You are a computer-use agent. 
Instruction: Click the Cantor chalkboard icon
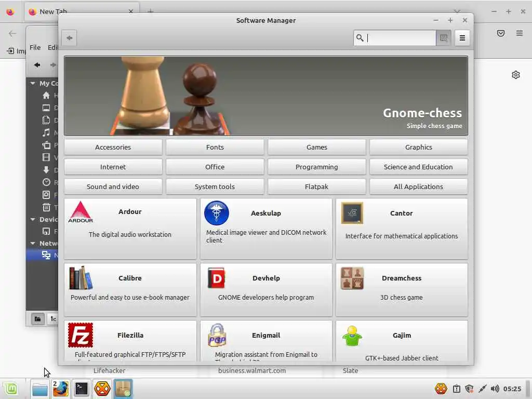tap(352, 213)
